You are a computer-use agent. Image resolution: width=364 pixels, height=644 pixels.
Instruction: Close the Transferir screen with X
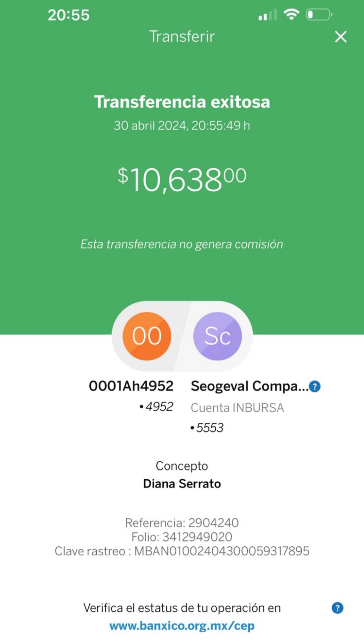point(341,37)
